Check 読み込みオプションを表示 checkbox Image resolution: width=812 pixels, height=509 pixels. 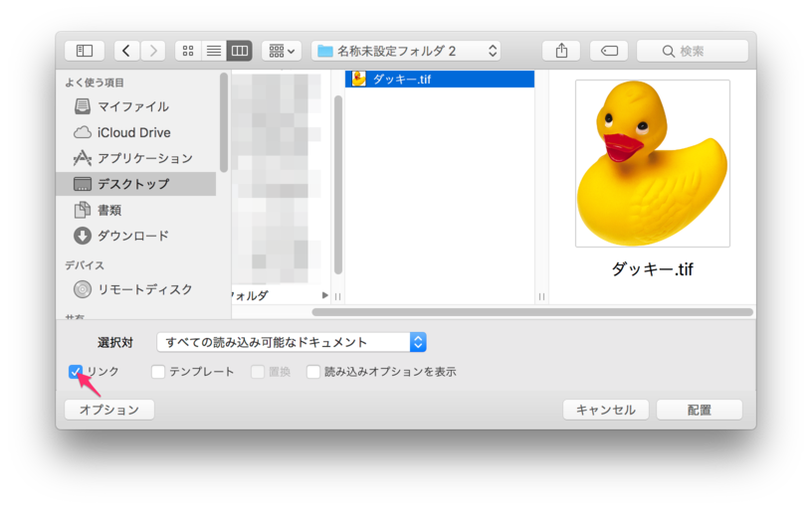pyautogui.click(x=313, y=372)
